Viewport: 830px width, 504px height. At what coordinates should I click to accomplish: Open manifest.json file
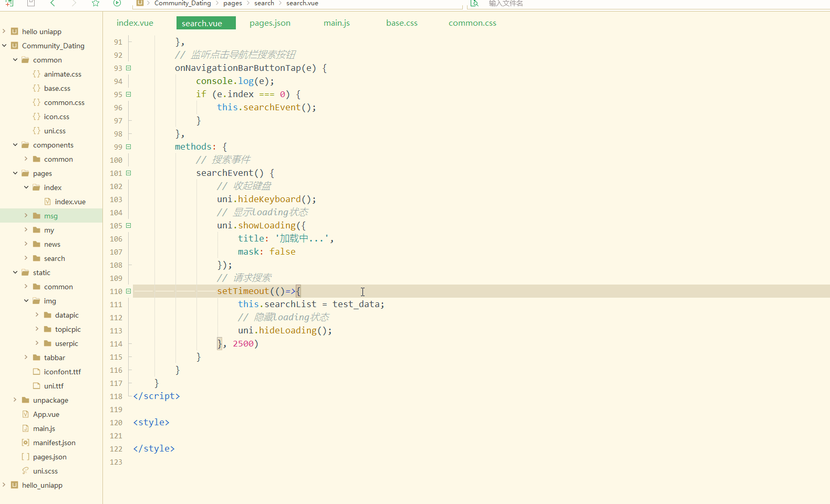coord(54,443)
